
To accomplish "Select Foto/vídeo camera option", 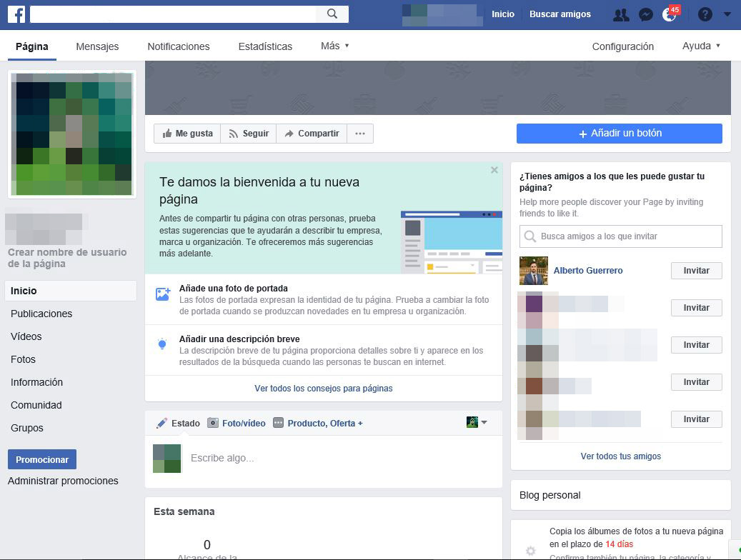I will tap(237, 423).
